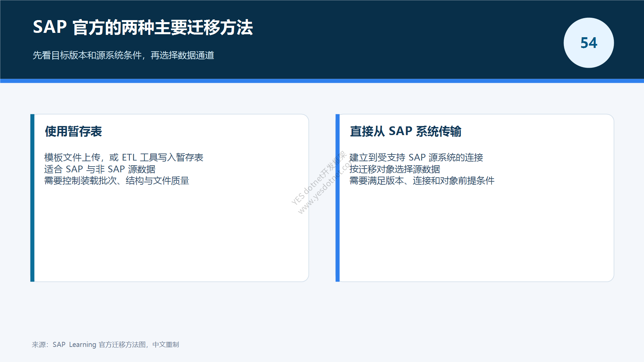Image resolution: width=644 pixels, height=362 pixels.
Task: Click the line '按迁移对象选择源数据'
Action: pyautogui.click(x=395, y=169)
